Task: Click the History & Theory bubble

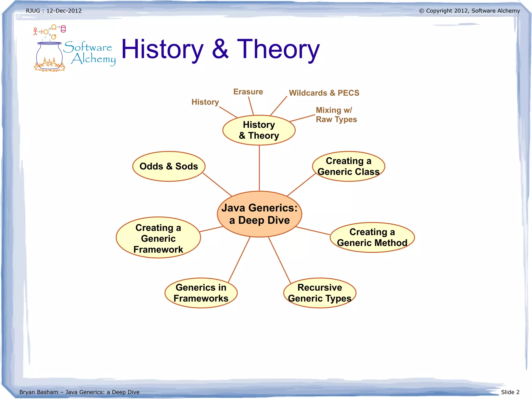Action: (259, 130)
